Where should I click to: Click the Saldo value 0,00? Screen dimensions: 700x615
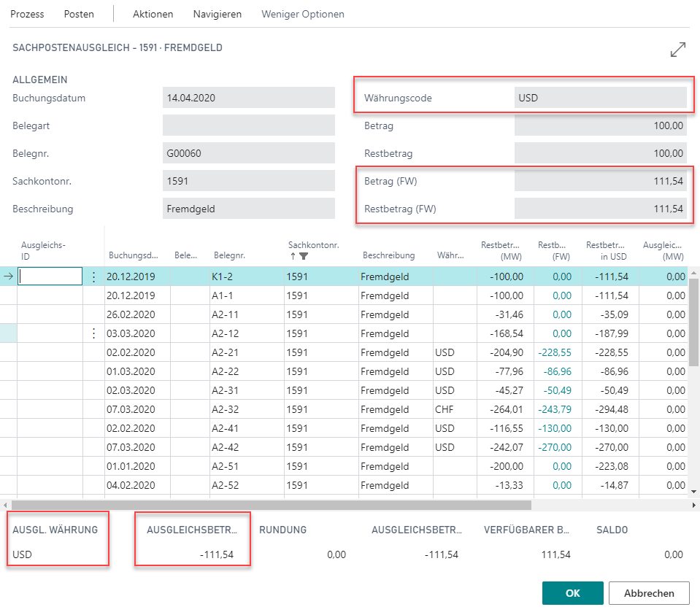pos(674,554)
